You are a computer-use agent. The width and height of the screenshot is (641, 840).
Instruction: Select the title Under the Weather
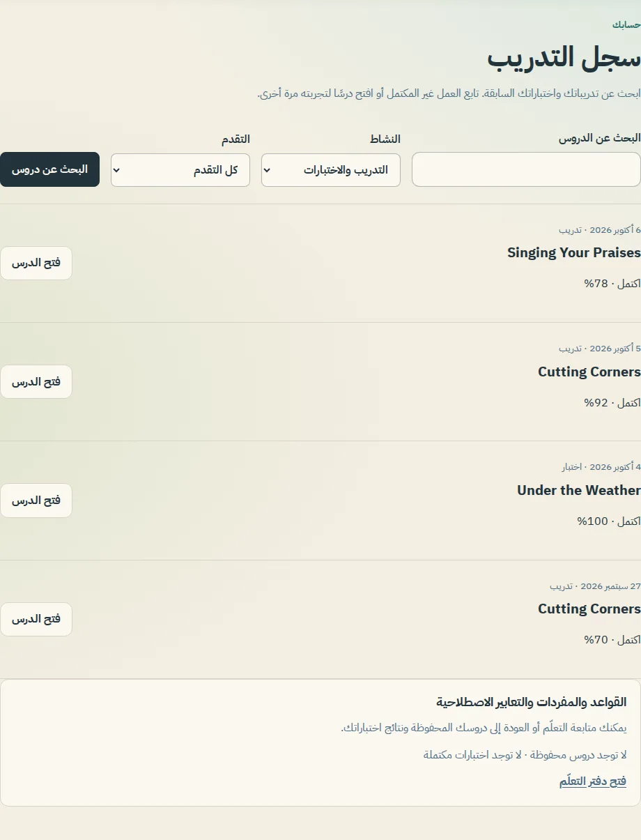tap(579, 490)
